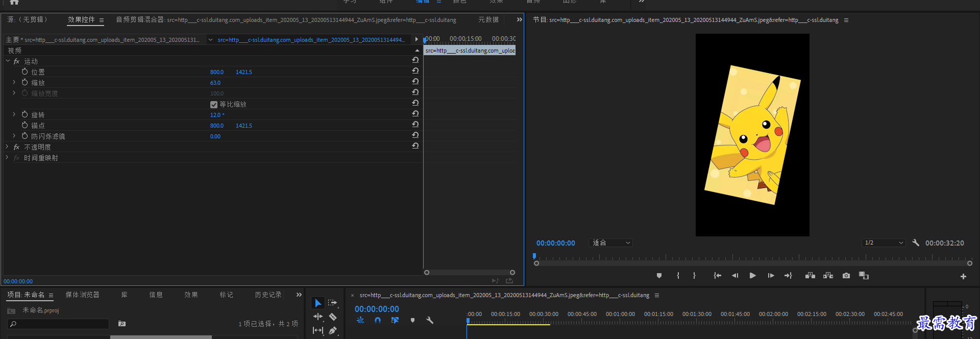This screenshot has width=980, height=339.
Task: Show more project panel tabs chevron
Action: tap(299, 295)
